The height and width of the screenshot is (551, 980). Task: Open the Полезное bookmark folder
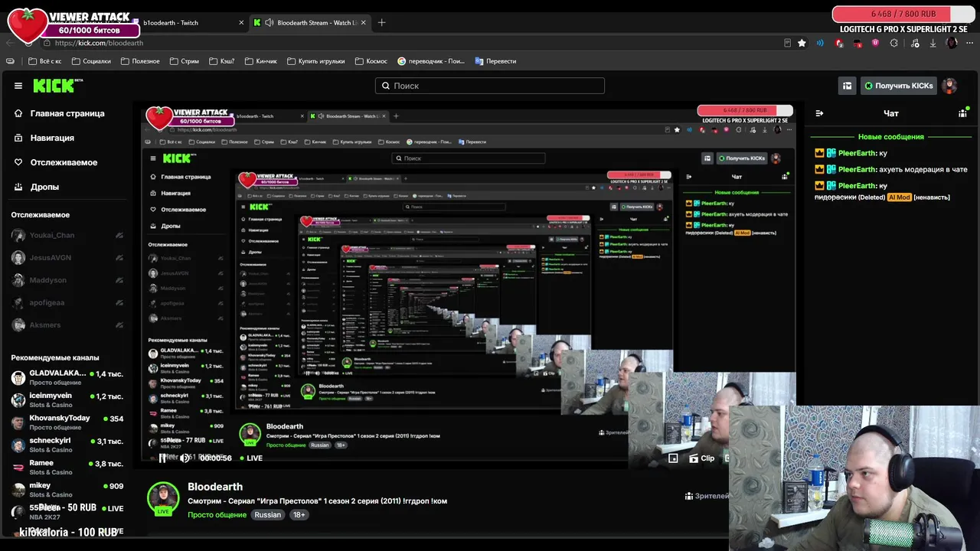click(140, 61)
